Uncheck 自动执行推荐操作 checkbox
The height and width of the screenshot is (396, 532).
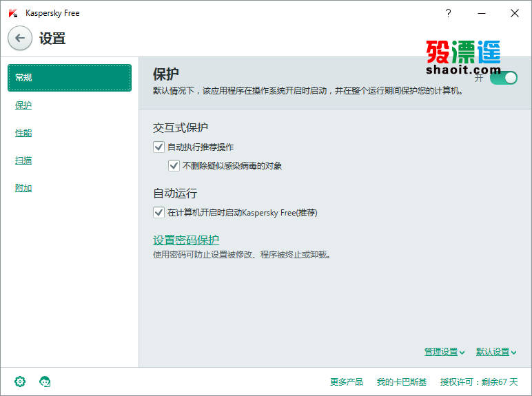[158, 147]
